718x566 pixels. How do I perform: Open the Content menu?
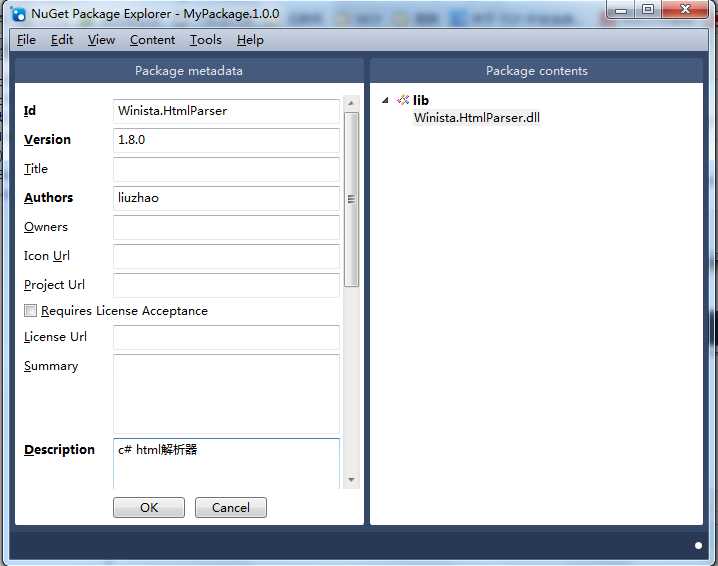tap(152, 40)
